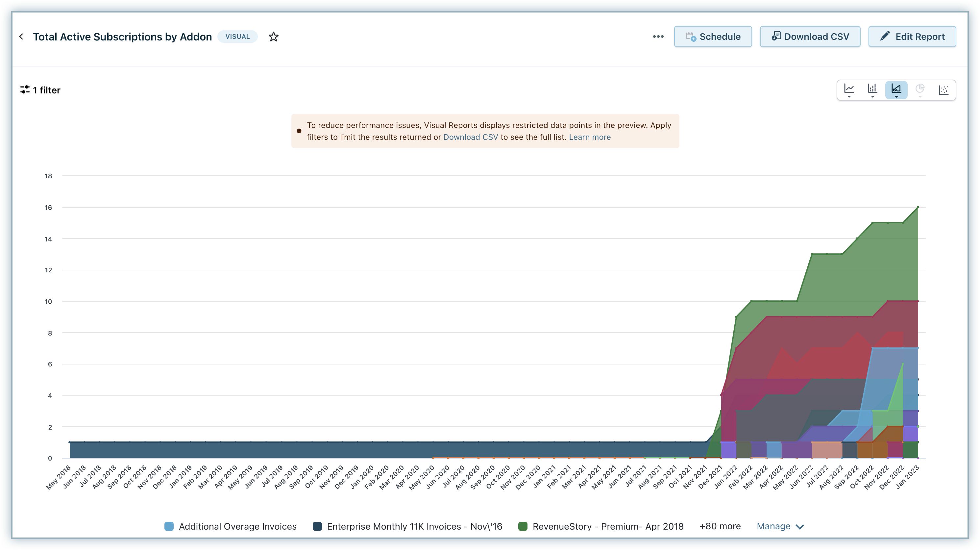
Task: Open the 1 filter panel
Action: point(40,90)
